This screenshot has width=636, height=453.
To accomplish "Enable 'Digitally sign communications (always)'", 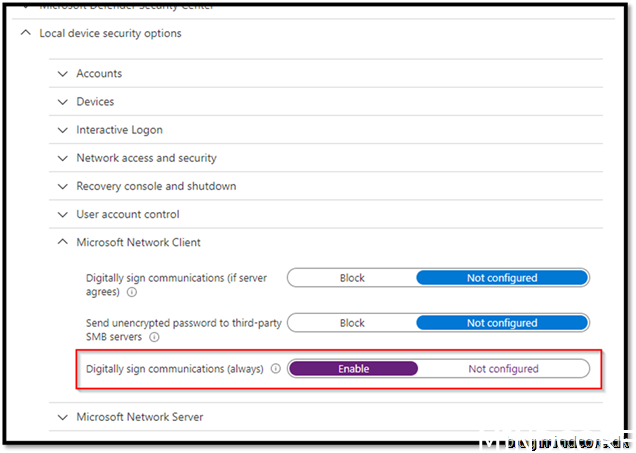I will 353,369.
